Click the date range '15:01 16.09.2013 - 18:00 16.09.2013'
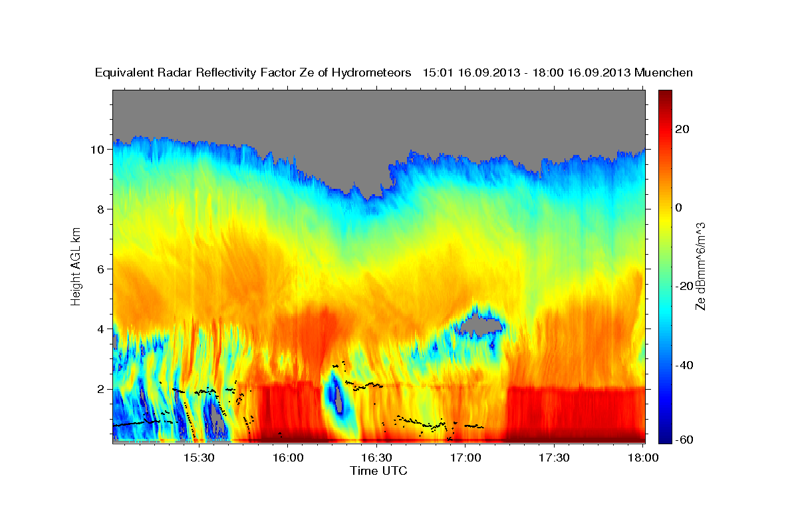The height and width of the screenshot is (532, 798). coord(527,73)
